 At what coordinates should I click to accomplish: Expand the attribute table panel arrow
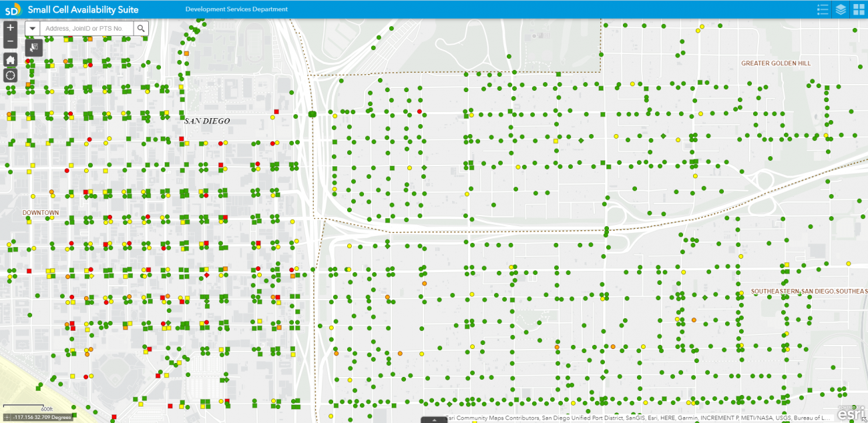click(x=434, y=420)
